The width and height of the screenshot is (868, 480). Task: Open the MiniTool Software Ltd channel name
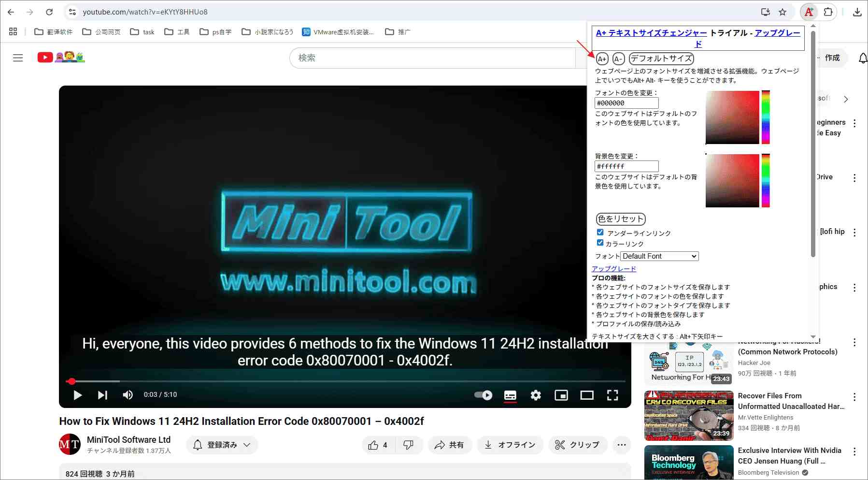click(128, 439)
